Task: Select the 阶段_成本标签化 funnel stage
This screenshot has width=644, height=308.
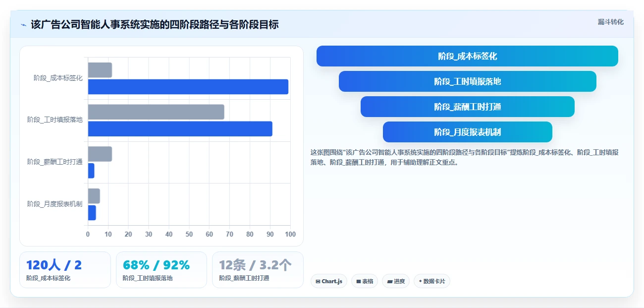Action: [x=467, y=56]
